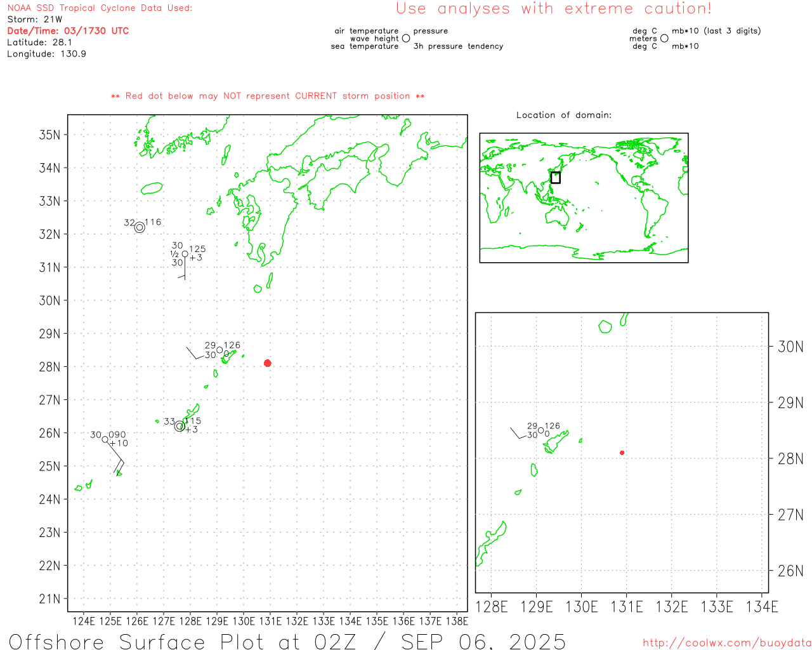
Task: Click the red storm dot in zoomed inset map
Action: point(622,453)
